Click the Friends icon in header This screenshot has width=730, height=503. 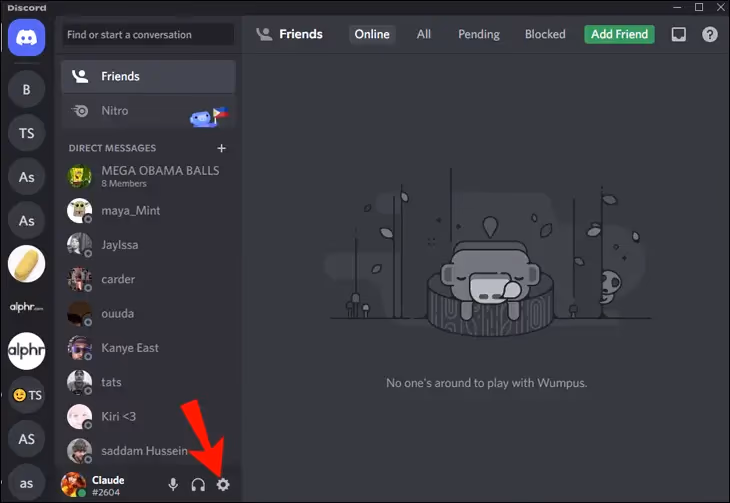coord(264,34)
